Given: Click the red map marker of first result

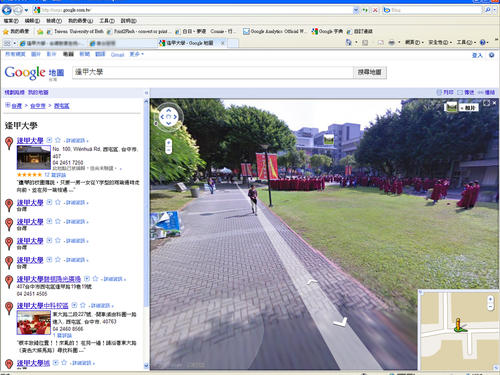Looking at the screenshot, I should (9, 143).
